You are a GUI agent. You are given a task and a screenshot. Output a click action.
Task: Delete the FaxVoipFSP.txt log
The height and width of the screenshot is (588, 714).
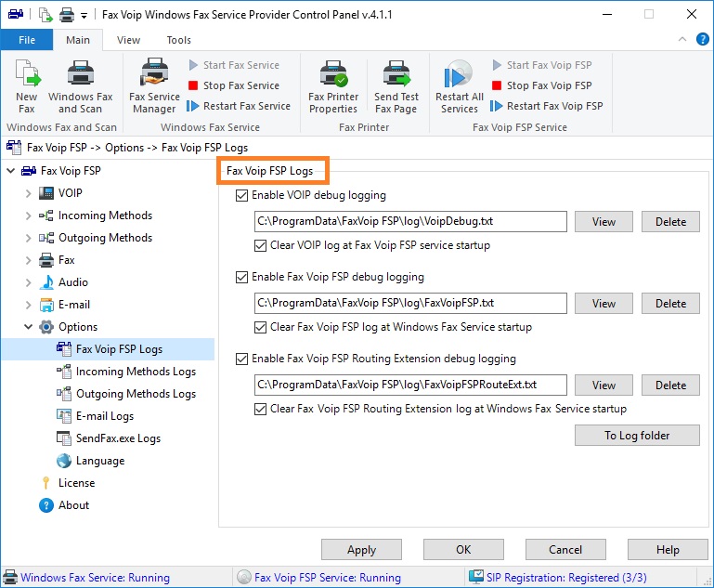pyautogui.click(x=670, y=304)
